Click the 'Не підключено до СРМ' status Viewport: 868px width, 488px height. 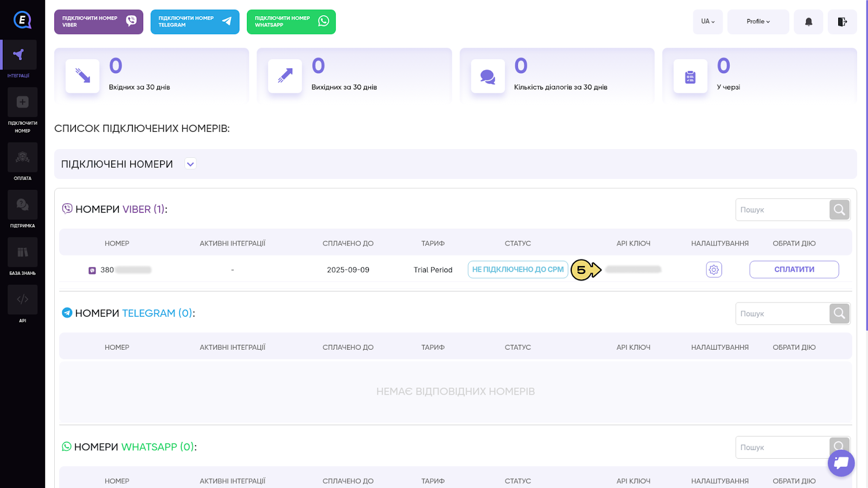(x=518, y=269)
